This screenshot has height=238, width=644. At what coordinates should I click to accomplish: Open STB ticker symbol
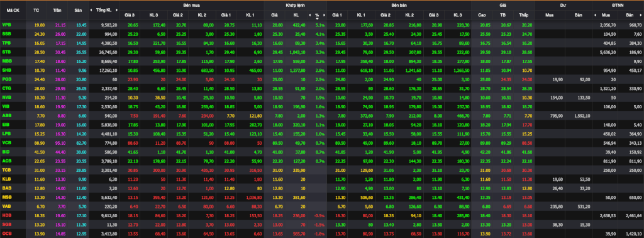tap(6, 52)
